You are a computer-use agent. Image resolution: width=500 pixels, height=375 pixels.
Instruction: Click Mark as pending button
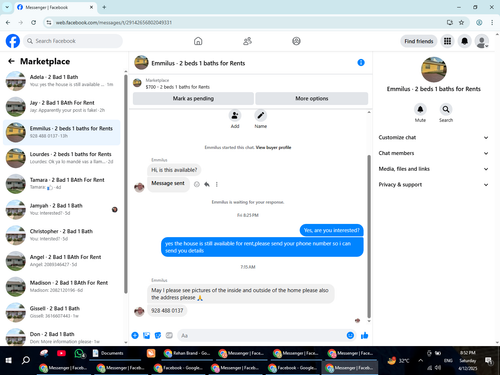pyautogui.click(x=193, y=98)
